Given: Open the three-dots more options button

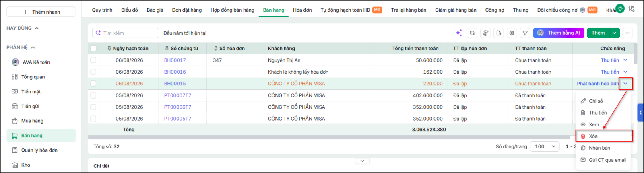Looking at the screenshot, I should (628, 33).
